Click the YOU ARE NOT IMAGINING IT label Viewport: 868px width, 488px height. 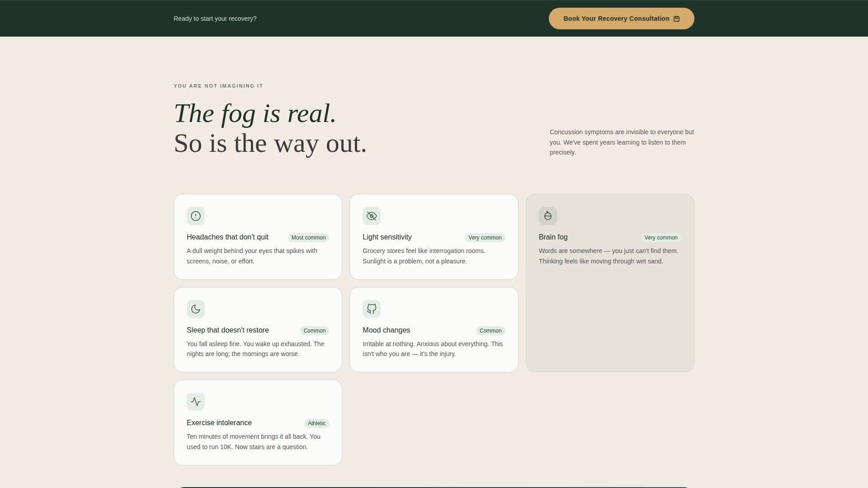point(218,86)
